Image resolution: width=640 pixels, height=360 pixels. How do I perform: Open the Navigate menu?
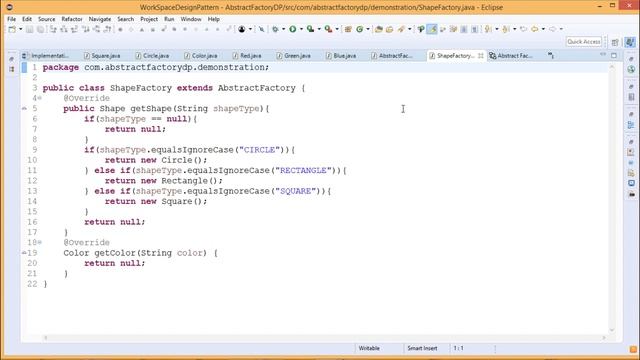pos(100,19)
